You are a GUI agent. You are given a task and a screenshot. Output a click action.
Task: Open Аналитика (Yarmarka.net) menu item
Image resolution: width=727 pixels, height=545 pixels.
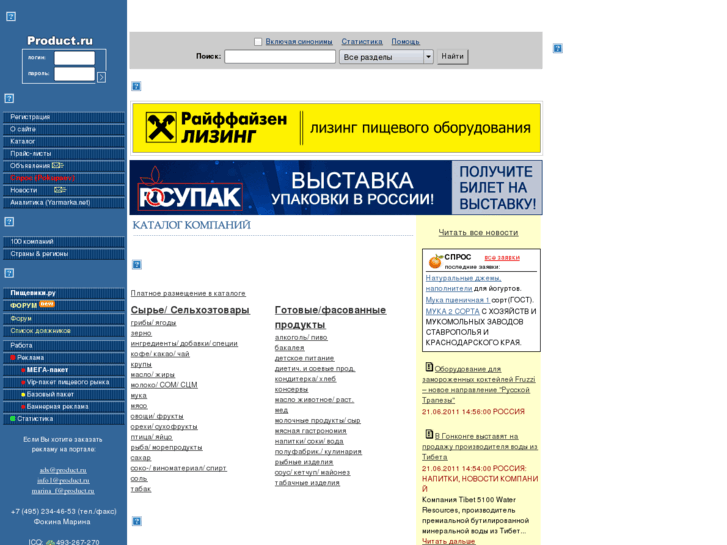tap(64, 202)
